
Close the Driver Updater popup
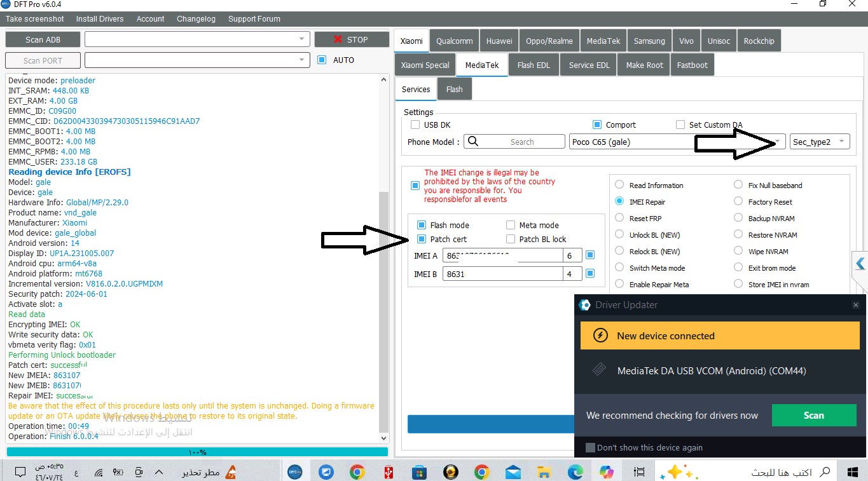click(x=856, y=305)
